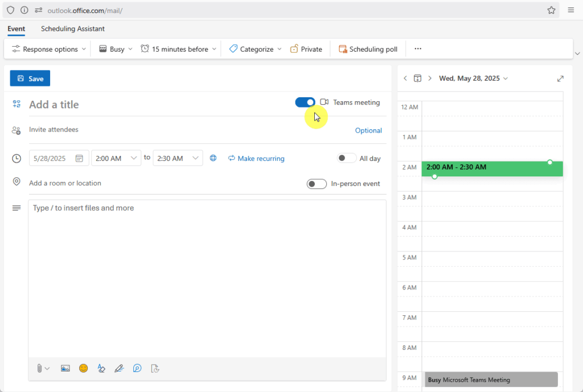This screenshot has height=392, width=583.
Task: Click the attendees people icon
Action: pos(16,130)
